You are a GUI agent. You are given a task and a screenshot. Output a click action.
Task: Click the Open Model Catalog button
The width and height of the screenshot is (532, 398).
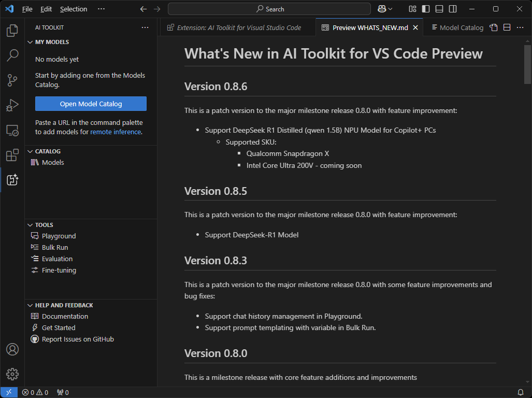pyautogui.click(x=91, y=104)
